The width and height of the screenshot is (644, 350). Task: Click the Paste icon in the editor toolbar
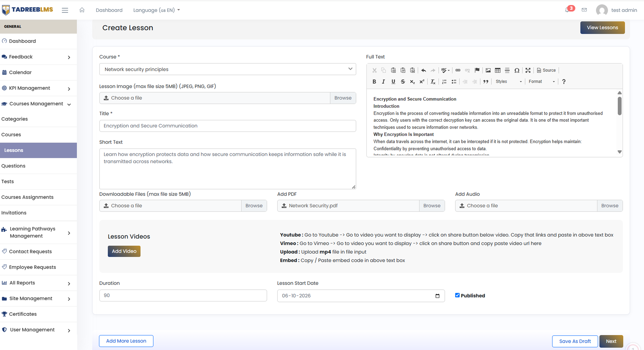[x=393, y=70]
